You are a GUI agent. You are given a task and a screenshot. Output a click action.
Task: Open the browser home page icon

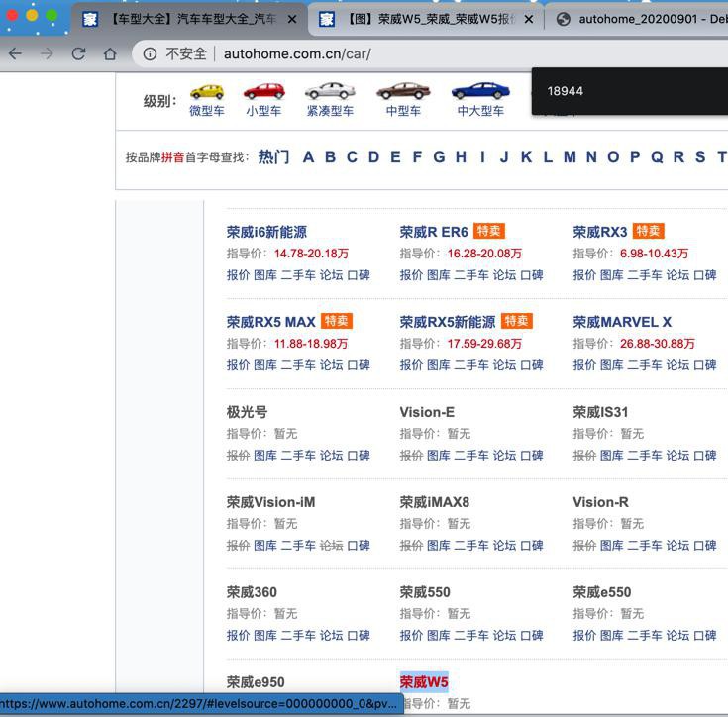[x=110, y=54]
